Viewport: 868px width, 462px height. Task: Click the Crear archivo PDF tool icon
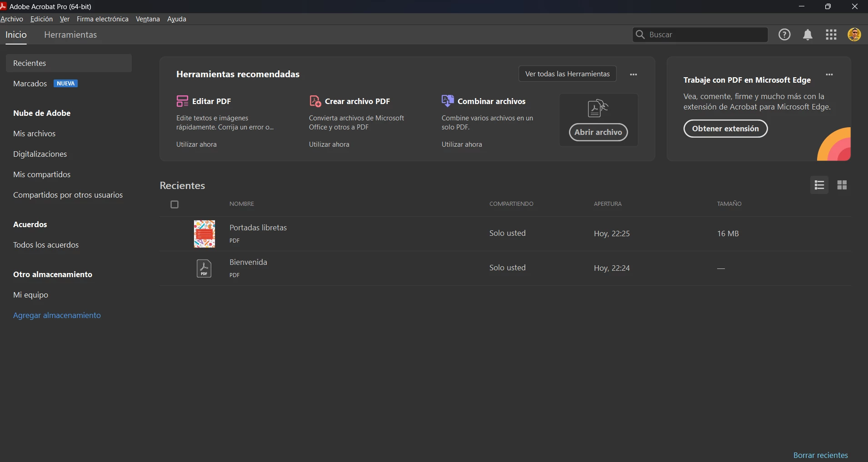315,101
